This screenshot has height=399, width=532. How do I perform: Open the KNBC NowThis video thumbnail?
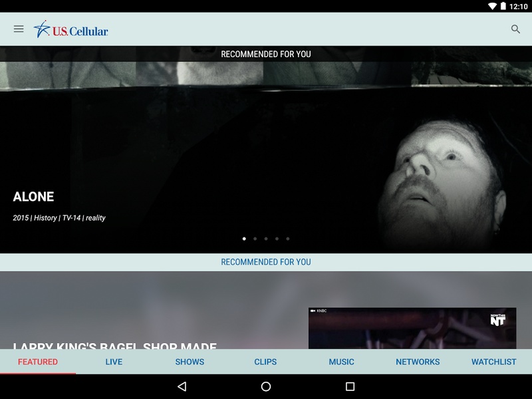[412, 328]
